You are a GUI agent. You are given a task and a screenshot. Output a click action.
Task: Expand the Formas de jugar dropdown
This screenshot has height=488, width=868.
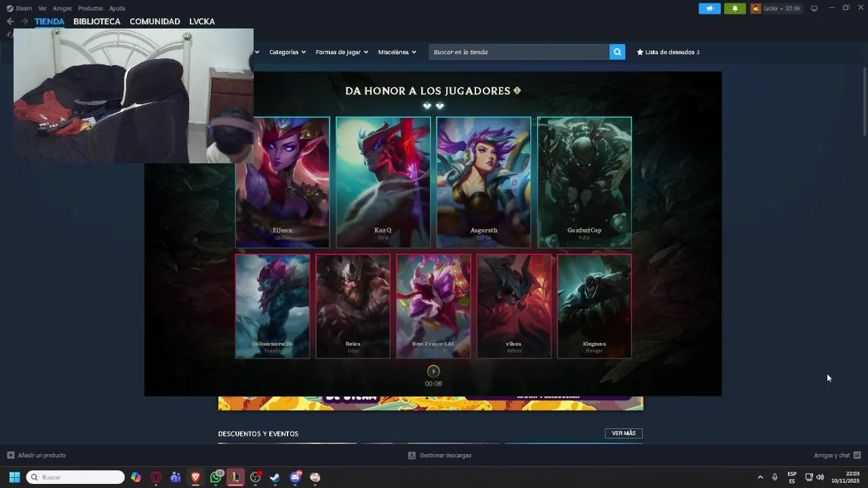pyautogui.click(x=342, y=52)
